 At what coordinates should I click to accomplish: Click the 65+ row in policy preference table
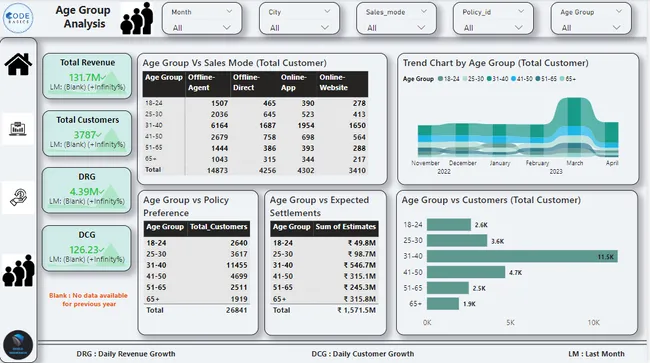197,299
